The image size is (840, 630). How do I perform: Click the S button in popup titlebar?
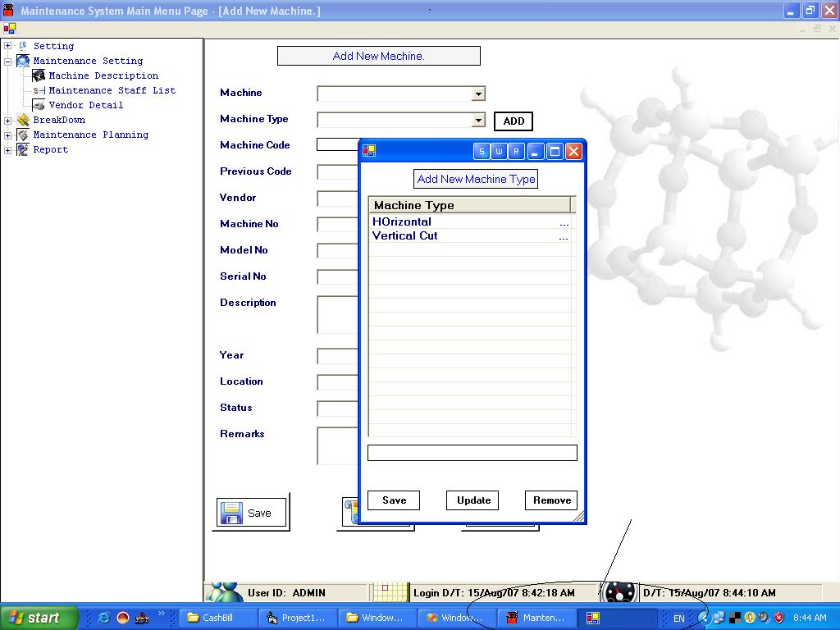[x=482, y=152]
